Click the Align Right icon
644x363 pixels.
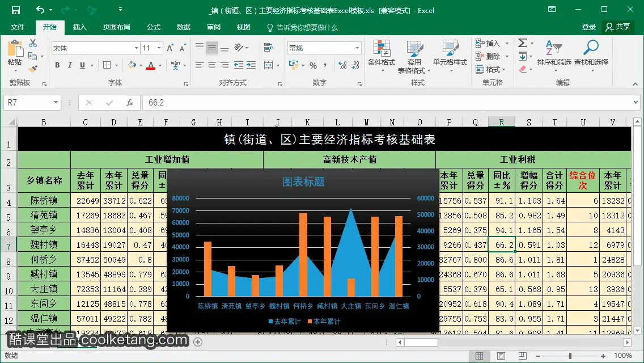pyautogui.click(x=224, y=65)
